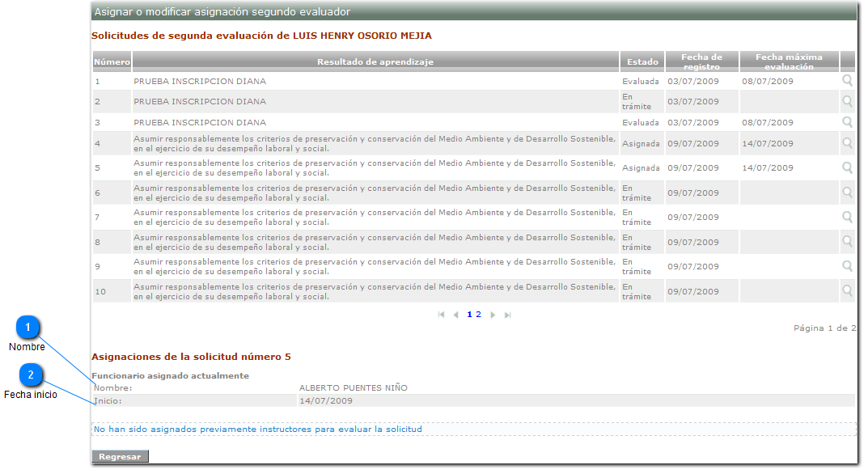Click the Página 1 de 2 indicator
This screenshot has width=868, height=474.
coord(825,328)
